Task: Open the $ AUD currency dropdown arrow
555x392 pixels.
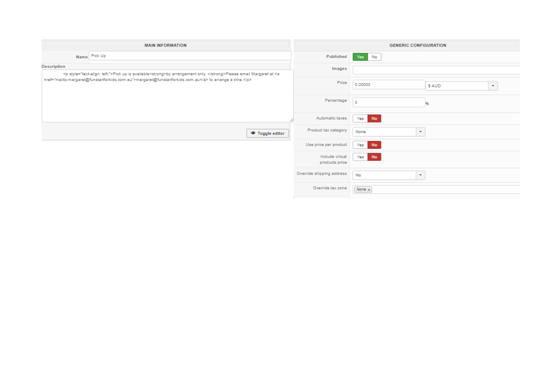Action: [493, 86]
